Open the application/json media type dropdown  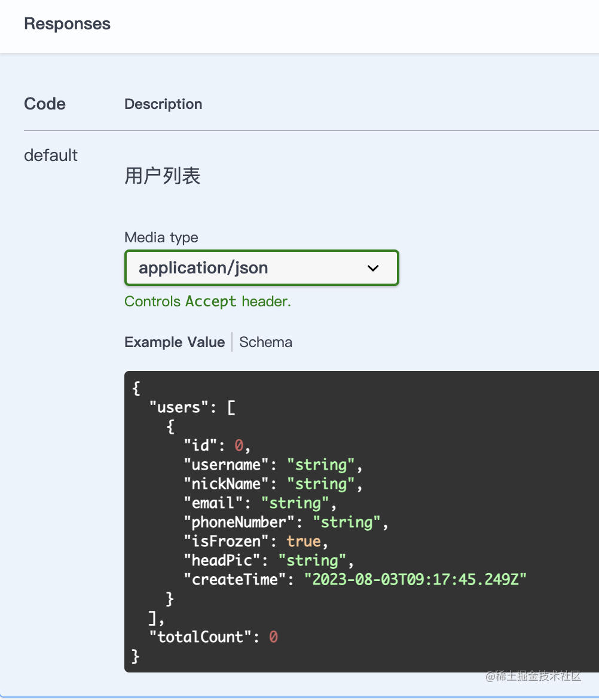(261, 268)
